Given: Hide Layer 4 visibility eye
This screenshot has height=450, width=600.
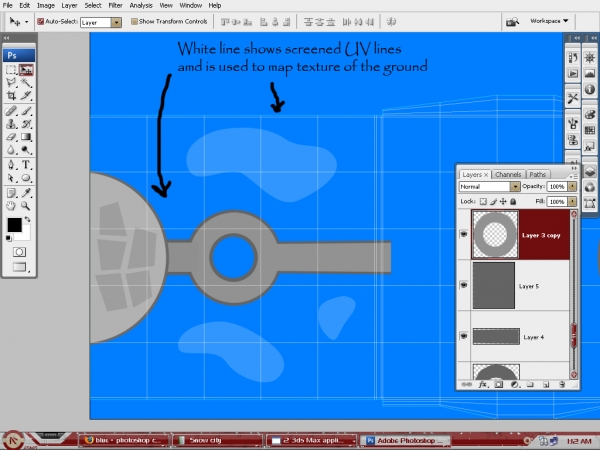Looking at the screenshot, I should coord(464,336).
